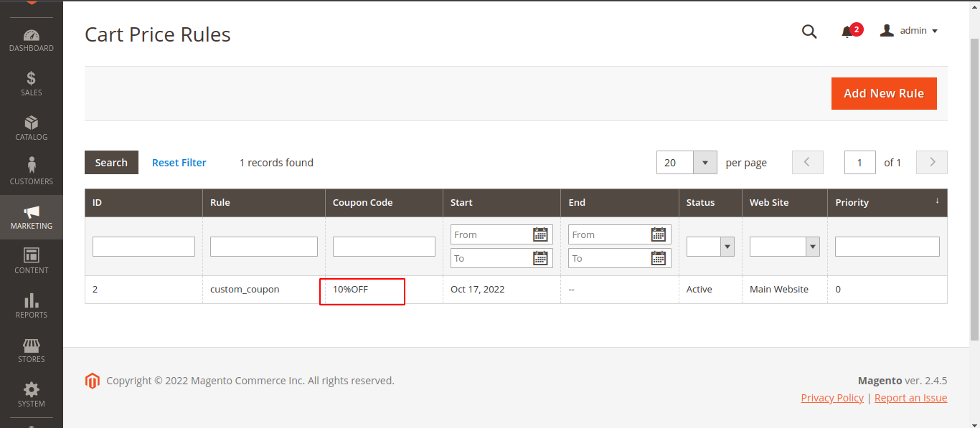Focus the Coupon Code filter field
Screen dimensions: 980x428
tap(384, 247)
